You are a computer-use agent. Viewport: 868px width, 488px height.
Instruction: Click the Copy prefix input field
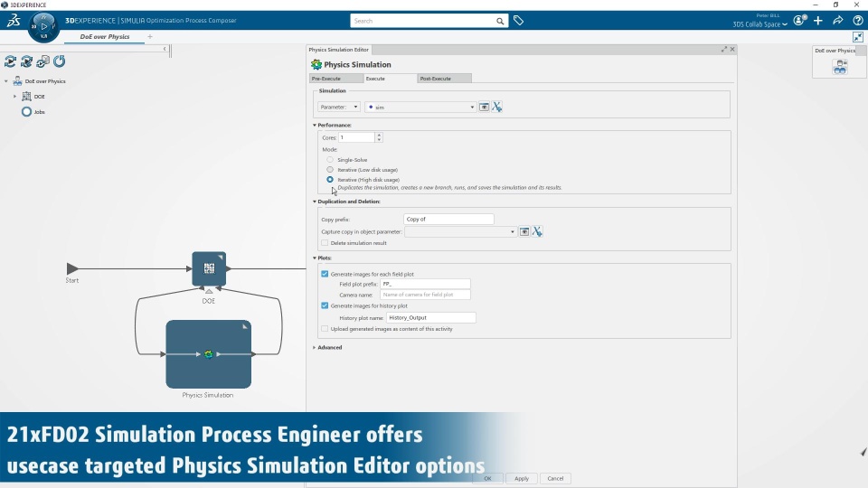(448, 219)
